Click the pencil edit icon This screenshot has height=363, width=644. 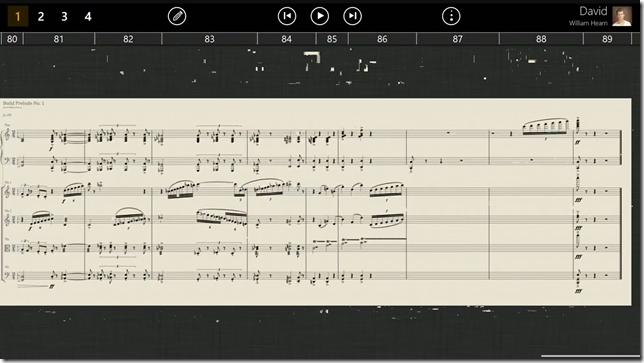click(x=177, y=16)
